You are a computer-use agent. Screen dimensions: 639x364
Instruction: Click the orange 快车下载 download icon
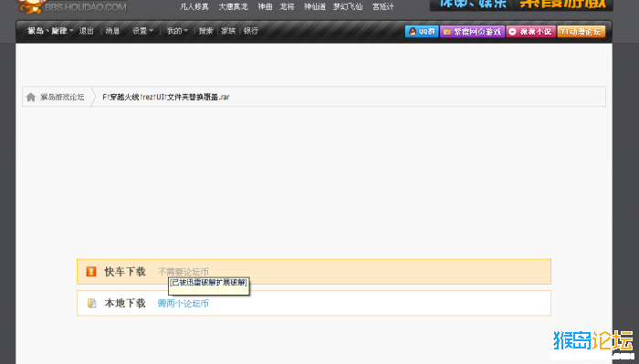point(91,272)
